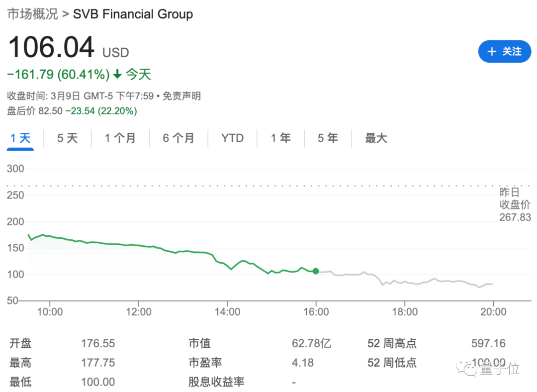Image resolution: width=537 pixels, height=392 pixels.
Task: Switch to the 5 天 tab
Action: (67, 138)
